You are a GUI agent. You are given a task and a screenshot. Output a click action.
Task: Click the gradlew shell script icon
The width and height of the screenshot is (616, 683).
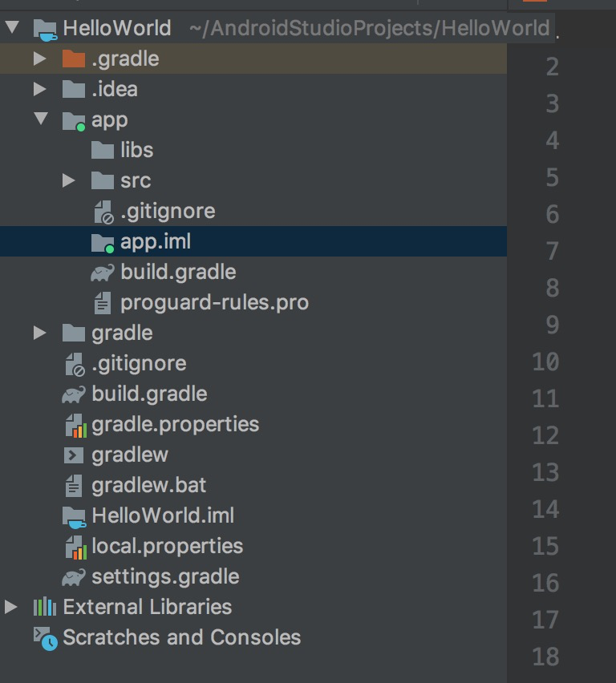[x=74, y=455]
